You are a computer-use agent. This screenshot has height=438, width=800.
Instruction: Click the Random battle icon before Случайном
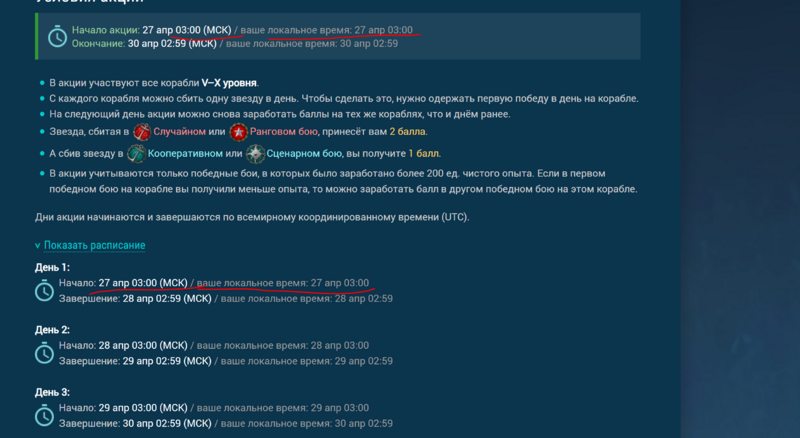(x=142, y=132)
